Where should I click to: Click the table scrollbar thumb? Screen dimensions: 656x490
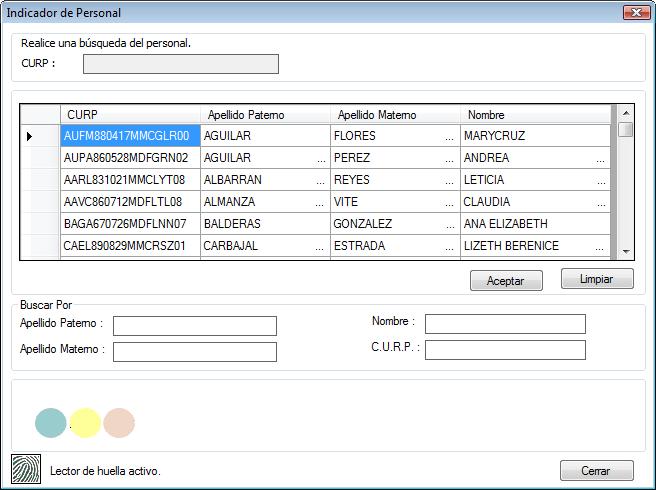(626, 129)
